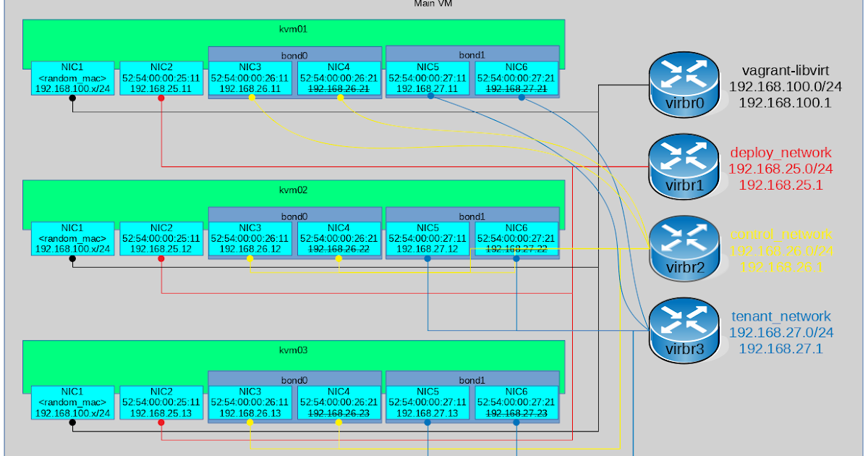The height and width of the screenshot is (456, 868).
Task: Click the NIC5 box inside kvm01
Action: (x=427, y=77)
